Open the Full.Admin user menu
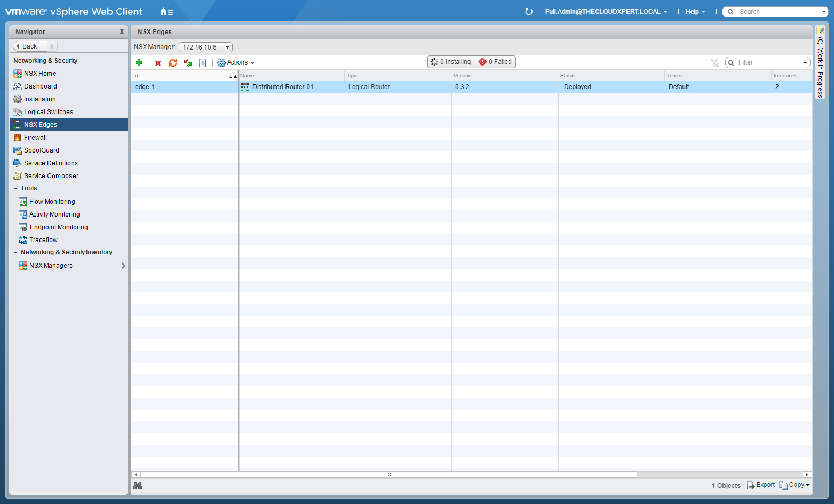Viewport: 834px width, 504px height. tap(606, 12)
